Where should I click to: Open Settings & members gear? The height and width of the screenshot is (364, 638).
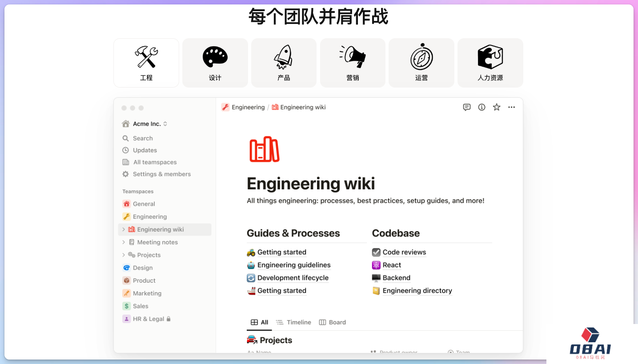pos(126,174)
